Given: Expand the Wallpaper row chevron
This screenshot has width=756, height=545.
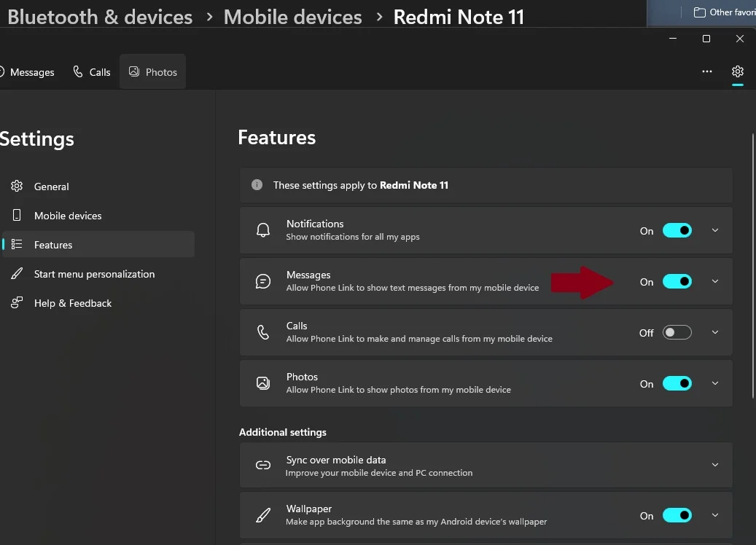Looking at the screenshot, I should pos(715,515).
